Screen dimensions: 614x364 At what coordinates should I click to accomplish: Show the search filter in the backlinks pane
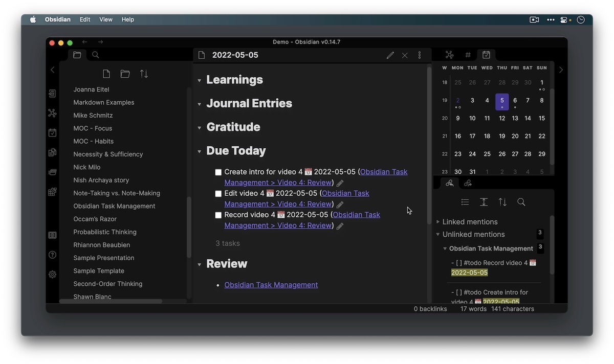click(521, 202)
